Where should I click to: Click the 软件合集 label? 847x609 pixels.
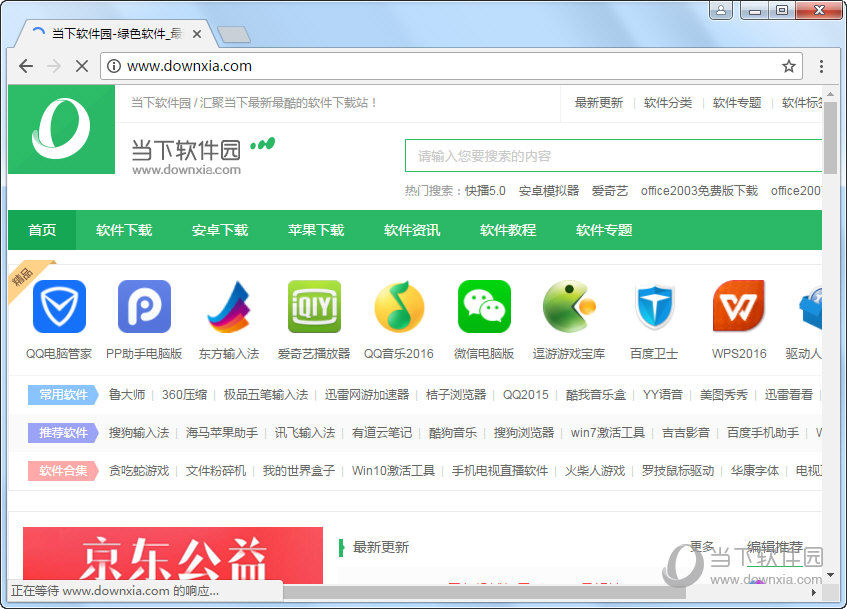pyautogui.click(x=63, y=471)
